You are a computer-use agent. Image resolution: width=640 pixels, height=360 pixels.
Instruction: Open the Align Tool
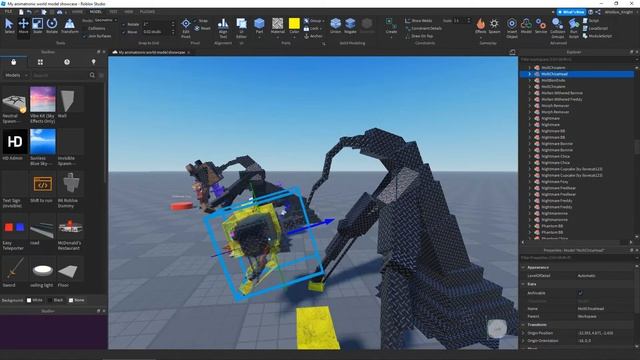tap(223, 28)
